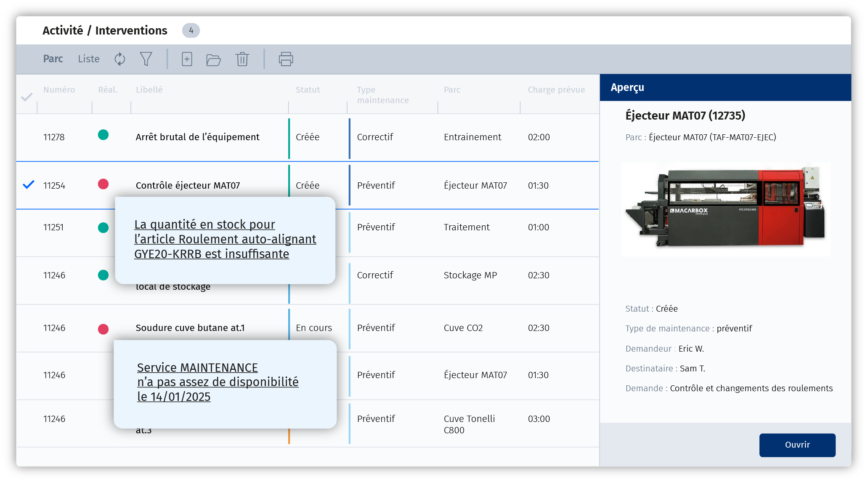Click the add new intervention icon

(187, 59)
